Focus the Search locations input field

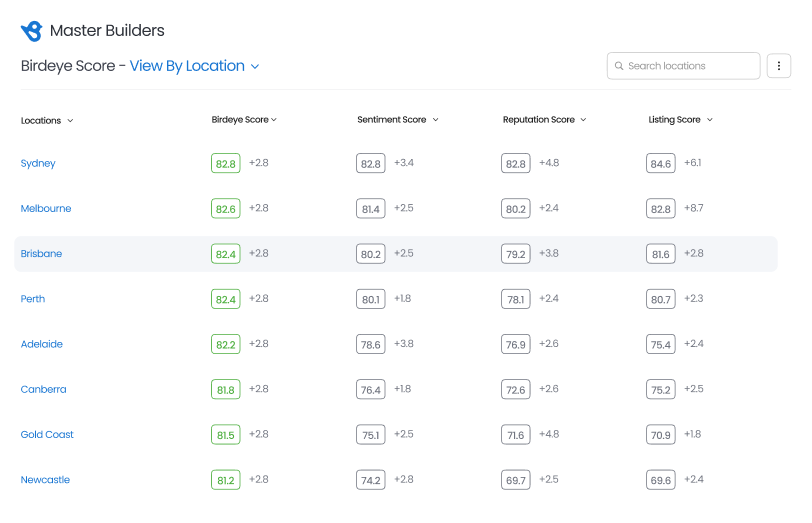pyautogui.click(x=683, y=66)
